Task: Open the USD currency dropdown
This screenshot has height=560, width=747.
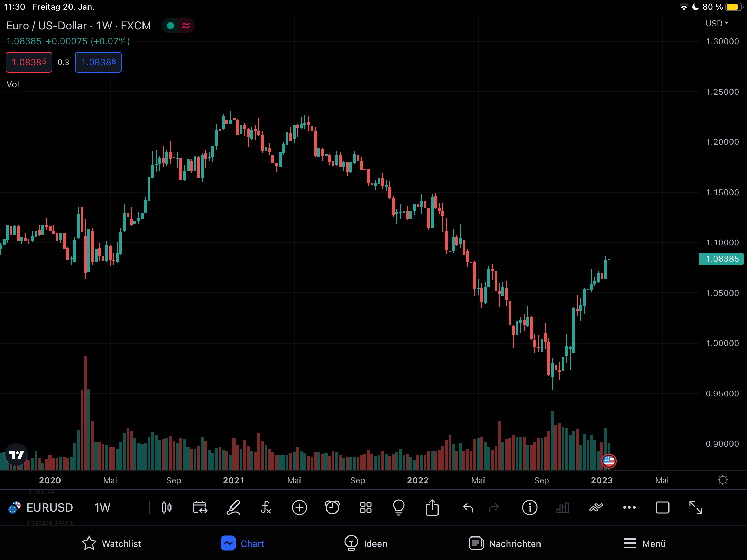Action: (x=717, y=24)
